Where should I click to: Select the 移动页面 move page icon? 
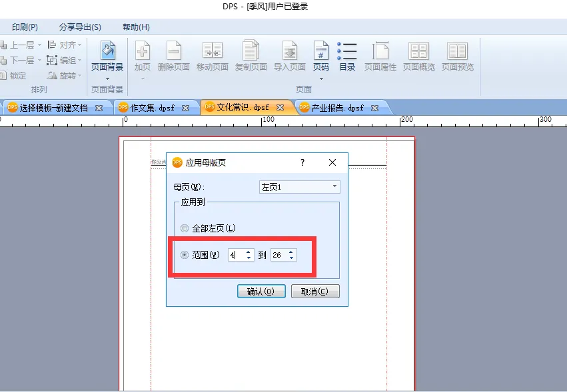(213, 56)
